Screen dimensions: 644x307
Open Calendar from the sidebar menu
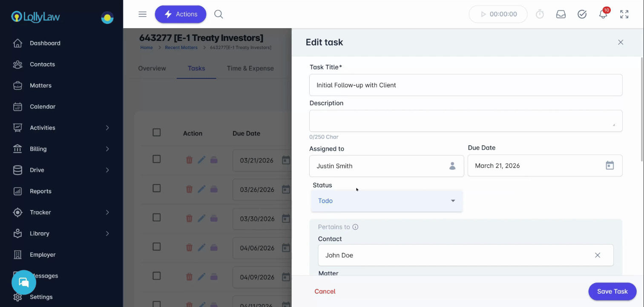[x=43, y=107]
